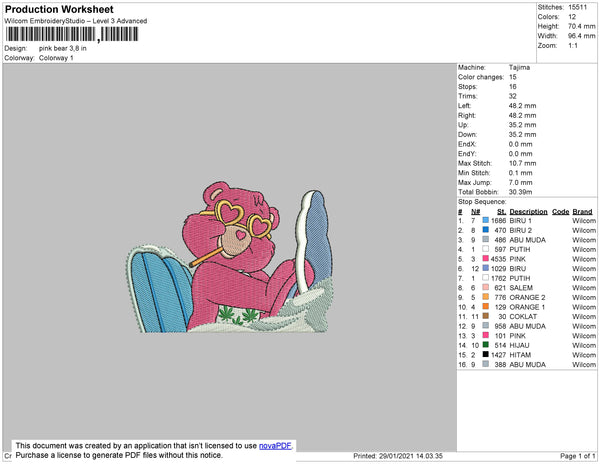Viewport: 600px width, 464px height.
Task: Pick the light blue swatch for BIRU 1
Action: tap(486, 220)
